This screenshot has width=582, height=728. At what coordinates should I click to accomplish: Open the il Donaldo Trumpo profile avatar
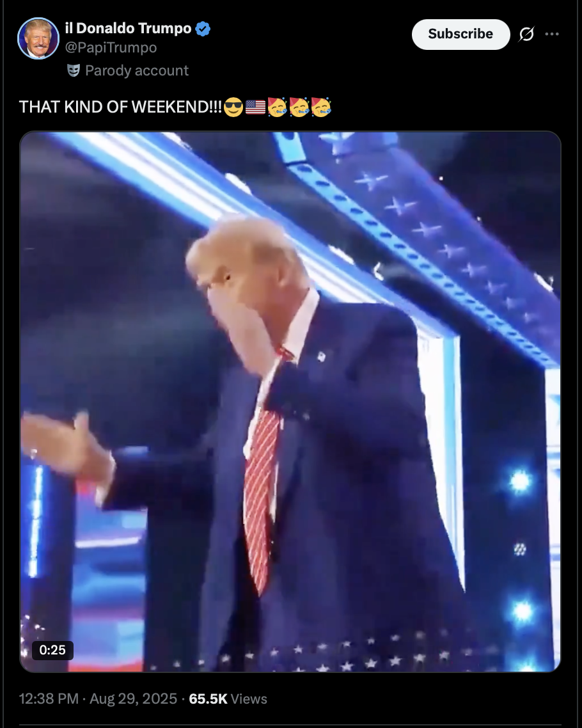(38, 38)
